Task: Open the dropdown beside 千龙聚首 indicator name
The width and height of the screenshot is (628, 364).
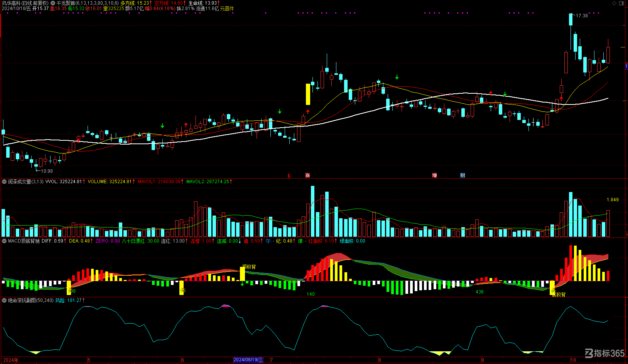Action: (x=53, y=3)
